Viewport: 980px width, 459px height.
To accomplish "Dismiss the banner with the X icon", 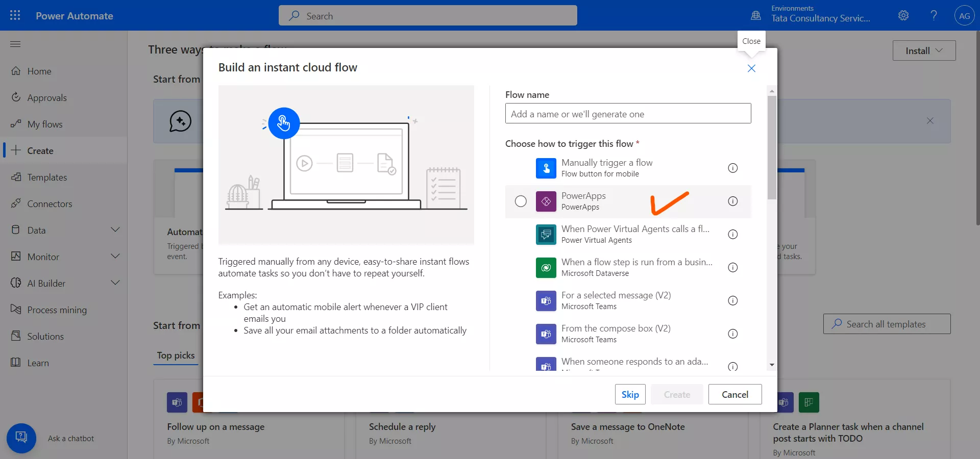I will (x=930, y=121).
